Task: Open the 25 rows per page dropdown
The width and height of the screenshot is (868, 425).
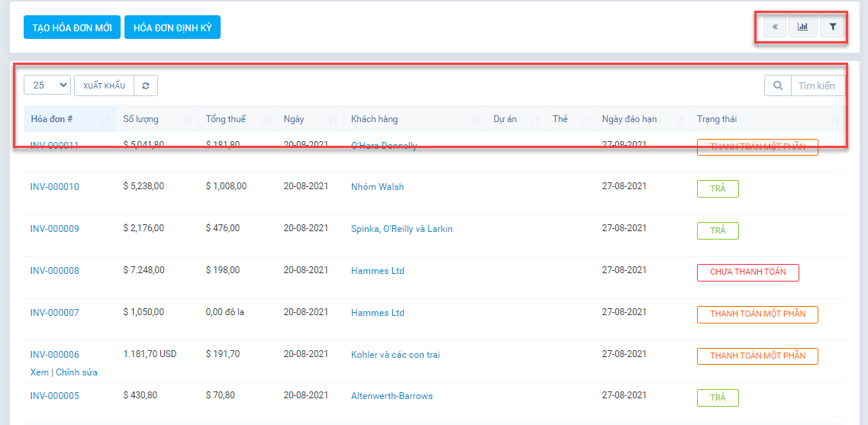Action: pyautogui.click(x=47, y=85)
